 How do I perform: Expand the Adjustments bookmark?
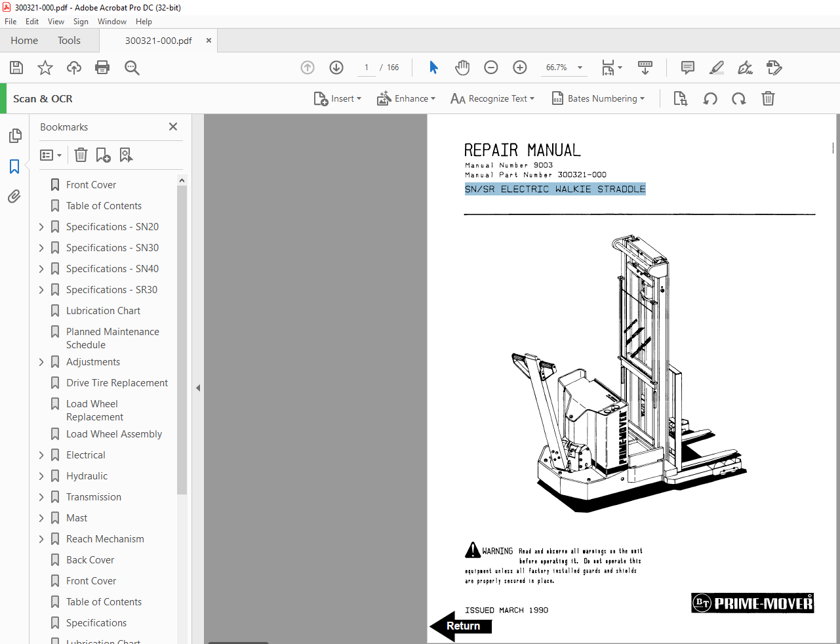click(x=41, y=362)
